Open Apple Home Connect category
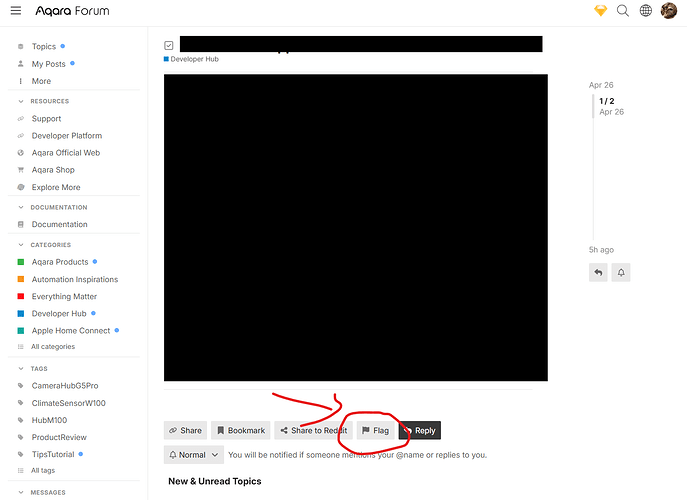 [x=71, y=331]
